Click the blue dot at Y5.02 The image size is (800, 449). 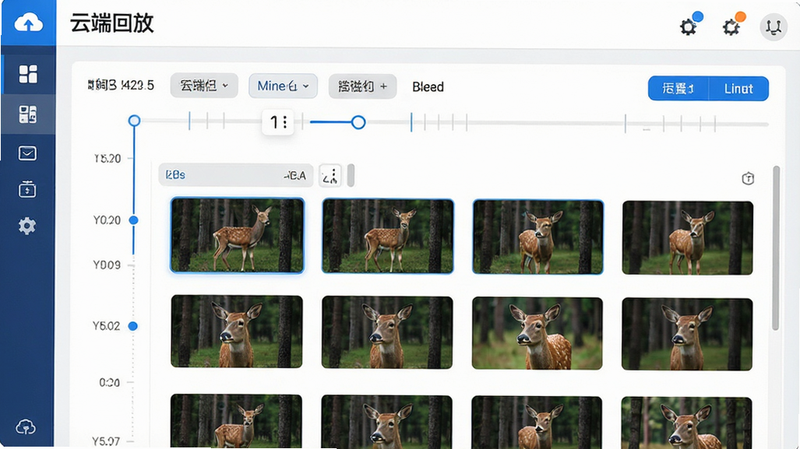(133, 326)
